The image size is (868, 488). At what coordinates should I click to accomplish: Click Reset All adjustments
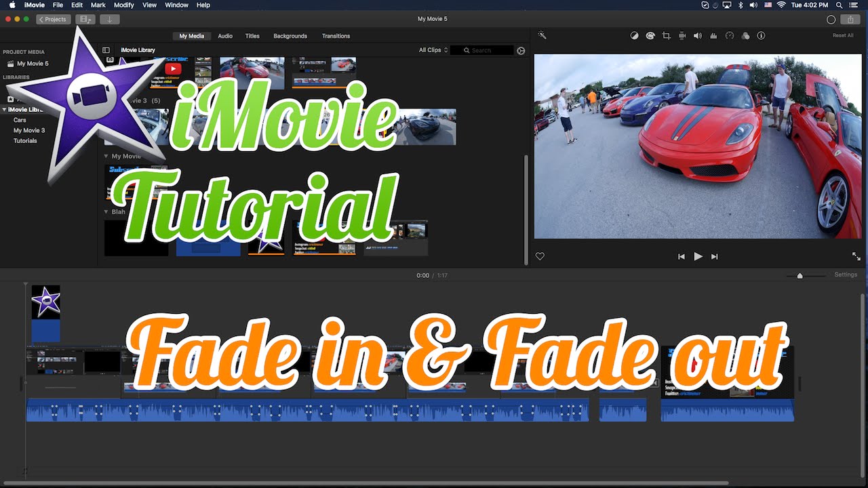843,35
